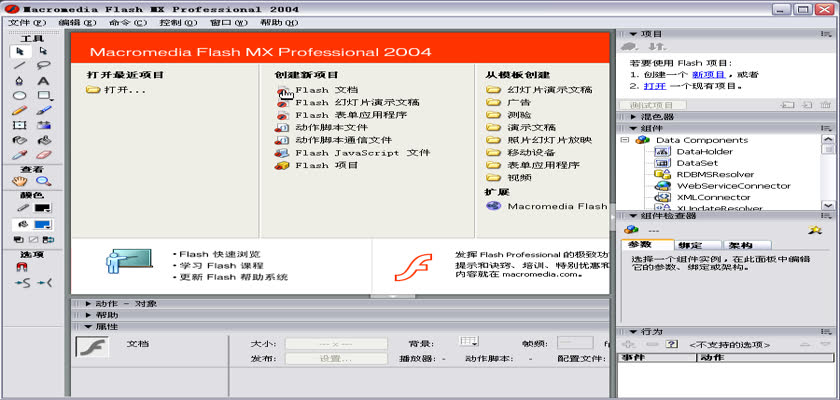Open the 命令 menu
This screenshot has width=840, height=400.
click(128, 22)
